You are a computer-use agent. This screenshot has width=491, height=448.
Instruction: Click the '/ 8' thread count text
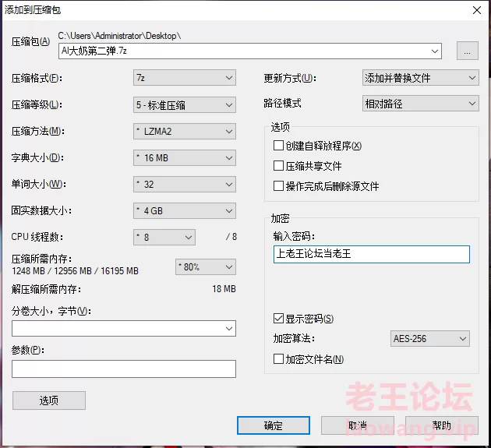coord(231,237)
